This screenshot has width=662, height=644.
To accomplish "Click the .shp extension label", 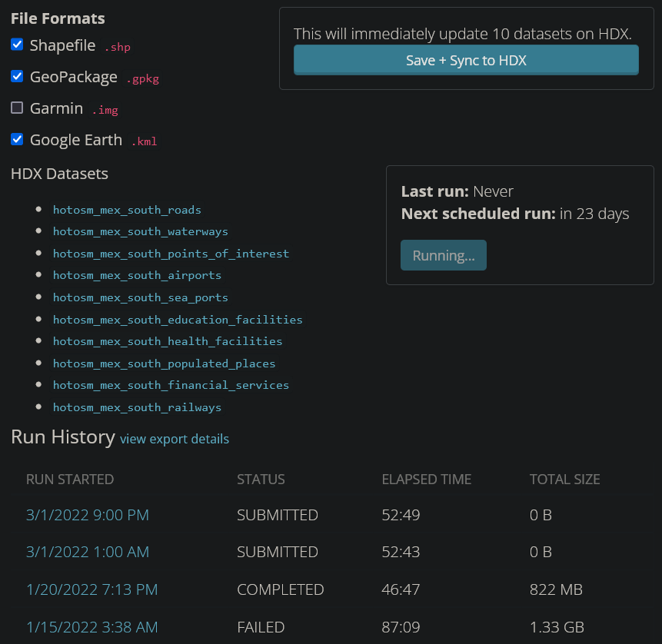I will pos(118,47).
